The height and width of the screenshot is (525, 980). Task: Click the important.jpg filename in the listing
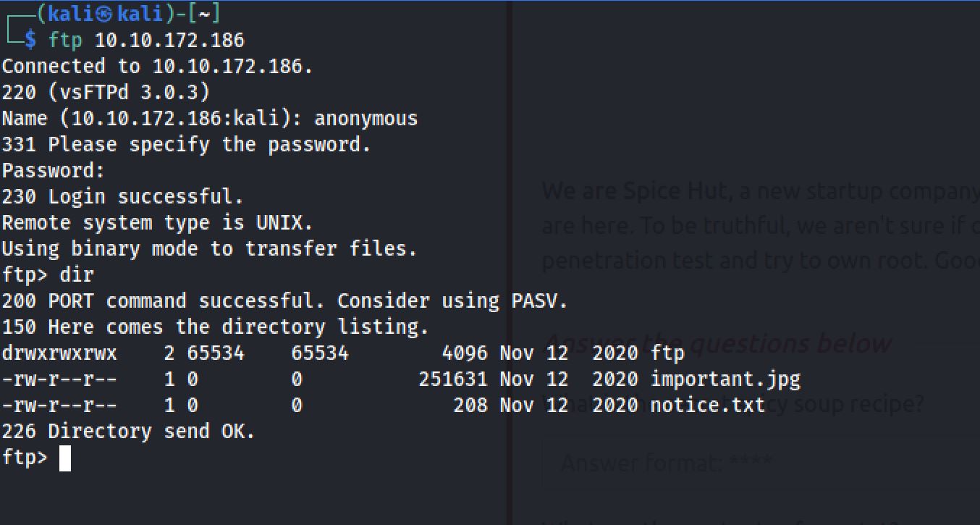coord(725,379)
